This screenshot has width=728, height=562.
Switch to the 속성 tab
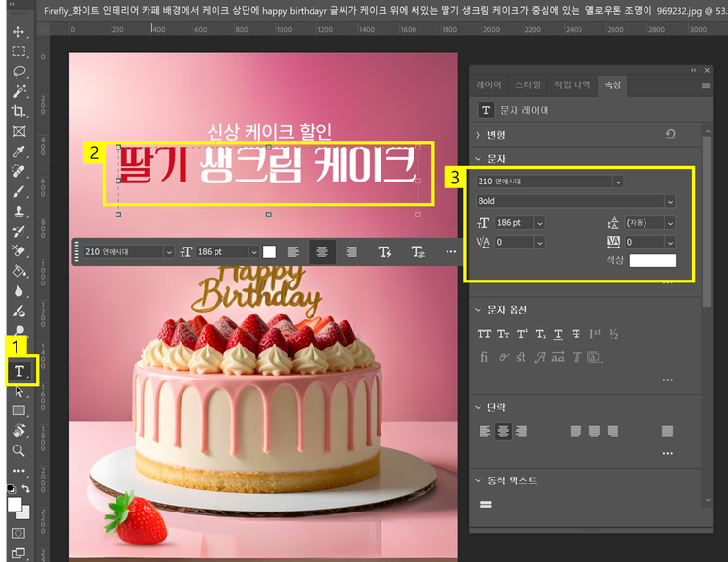pyautogui.click(x=612, y=85)
